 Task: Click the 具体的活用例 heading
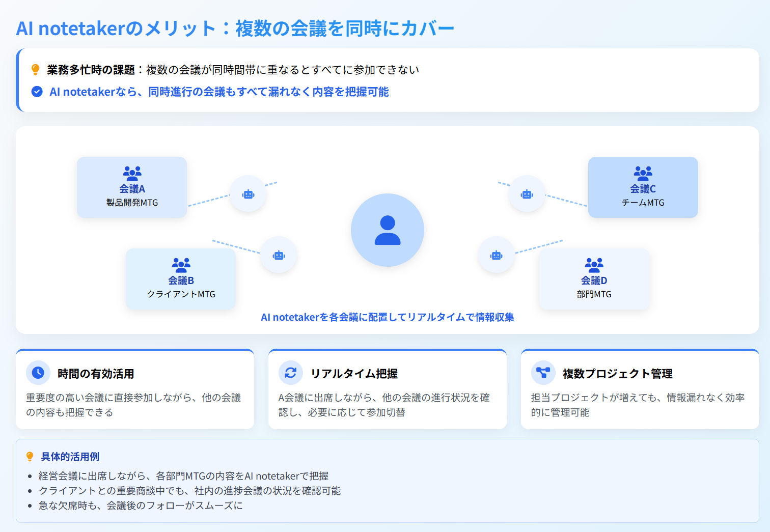point(70,457)
